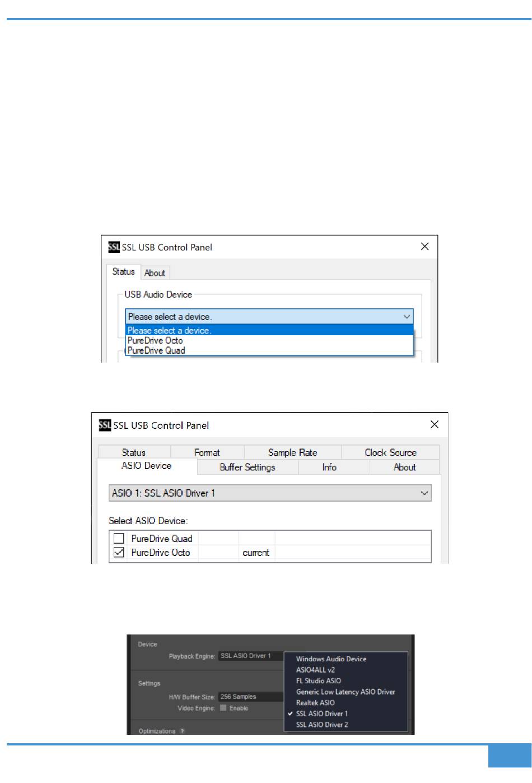Go to the Sample Rate tab

(x=293, y=452)
